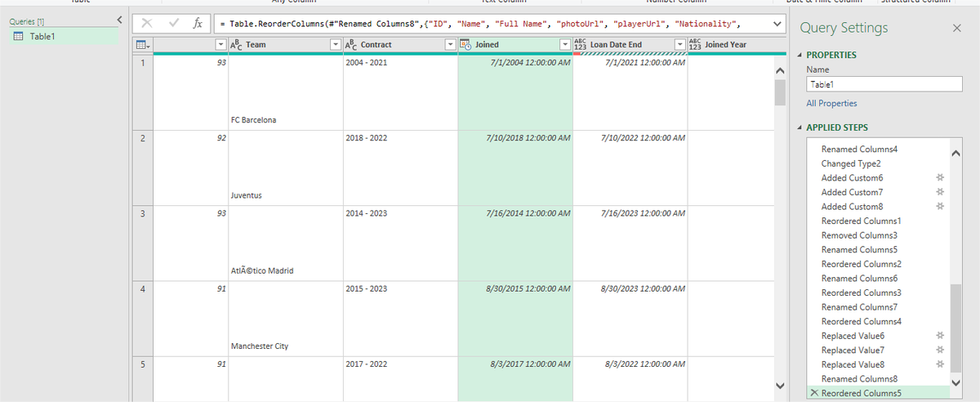
Task: Select the Reordered Columns1 step
Action: click(x=861, y=221)
